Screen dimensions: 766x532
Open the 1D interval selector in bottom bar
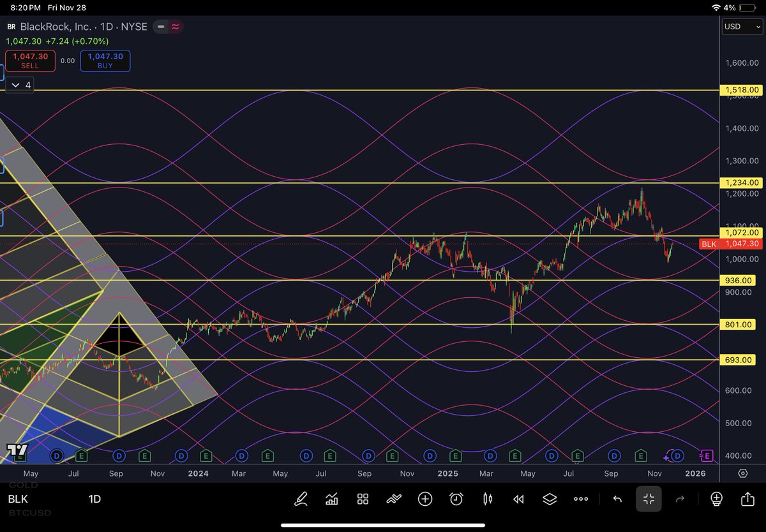coord(94,499)
